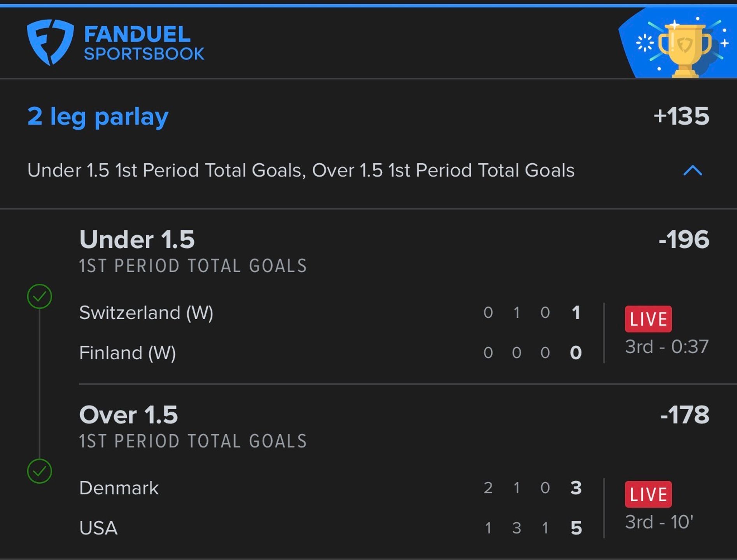Click the -178 odds for Over 1.5
737x560 pixels.
[684, 415]
